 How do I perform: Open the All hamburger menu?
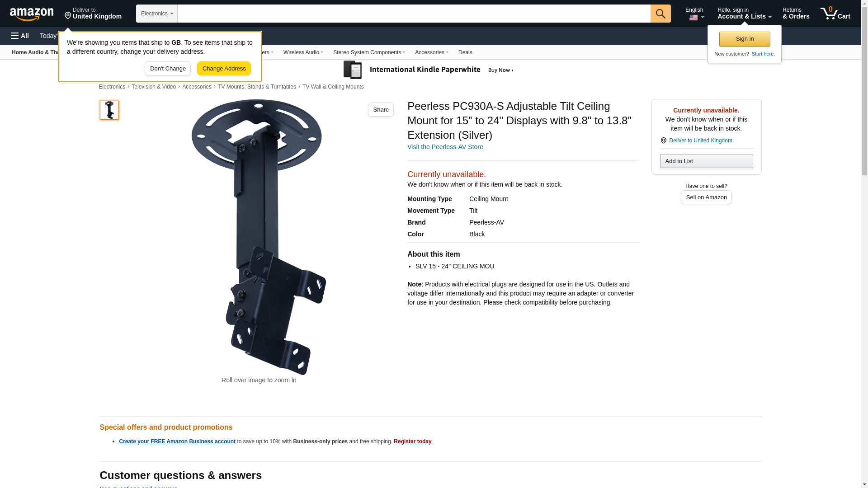point(20,36)
